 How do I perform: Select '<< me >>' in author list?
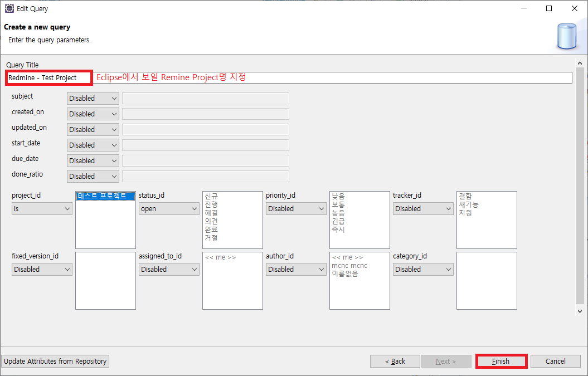point(348,257)
